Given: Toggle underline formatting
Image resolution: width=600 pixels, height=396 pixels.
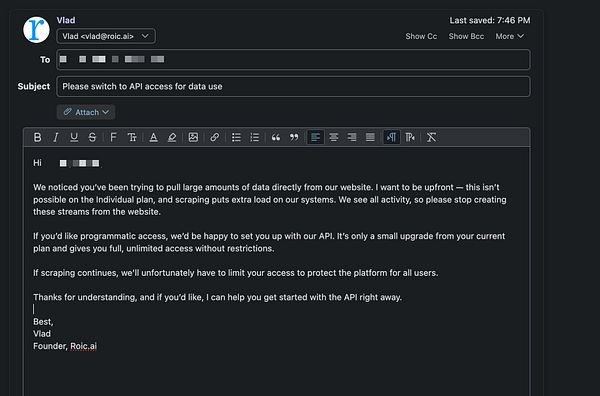Looking at the screenshot, I should point(74,137).
